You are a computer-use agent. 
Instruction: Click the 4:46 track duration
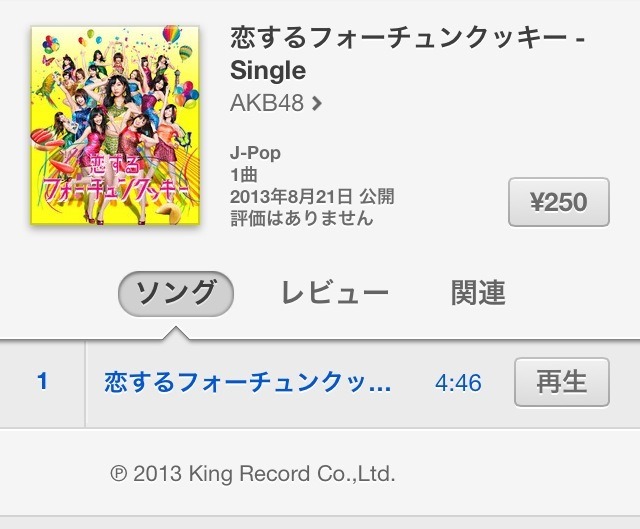coord(458,383)
